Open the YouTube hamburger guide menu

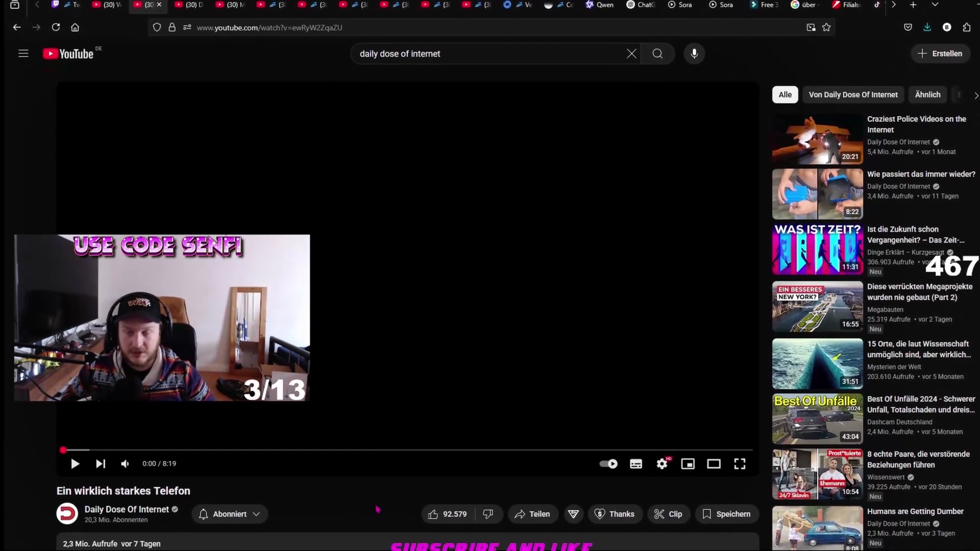[23, 54]
